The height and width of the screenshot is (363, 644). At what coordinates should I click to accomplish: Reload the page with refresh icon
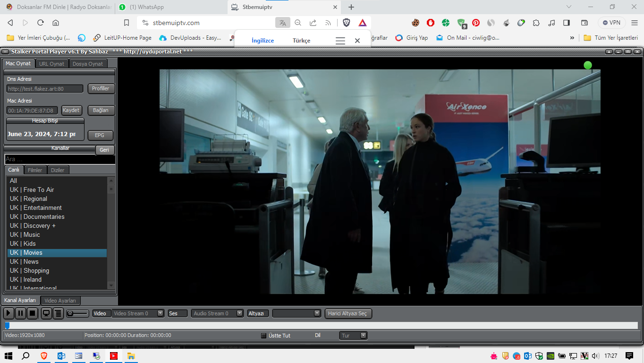coord(41,23)
